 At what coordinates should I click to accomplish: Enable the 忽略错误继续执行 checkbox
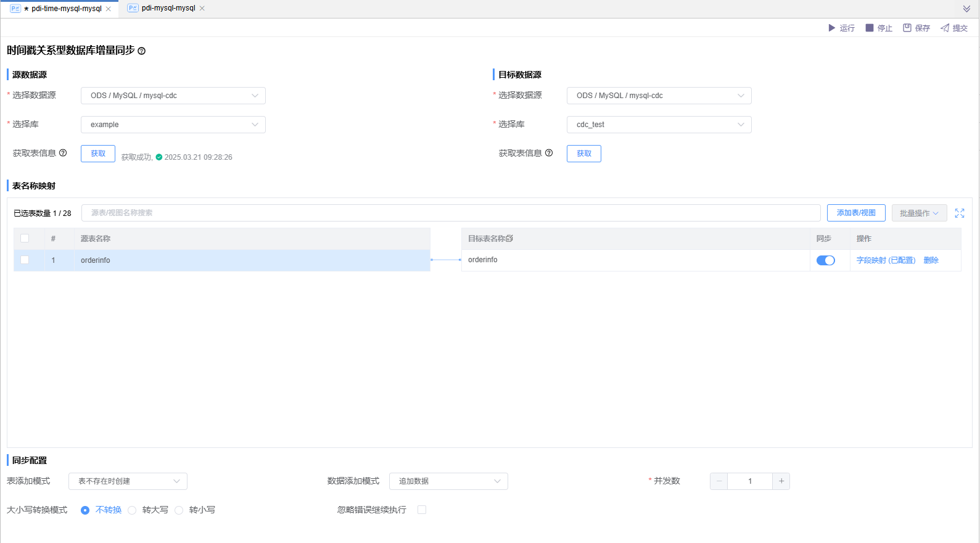tap(422, 510)
